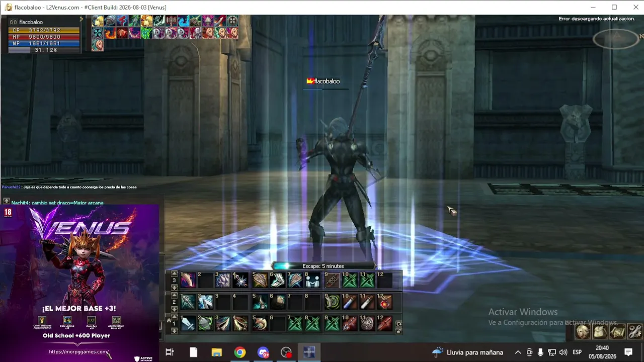This screenshot has height=362, width=644.
Task: Open the inventory bag icon
Action: [x=600, y=331]
